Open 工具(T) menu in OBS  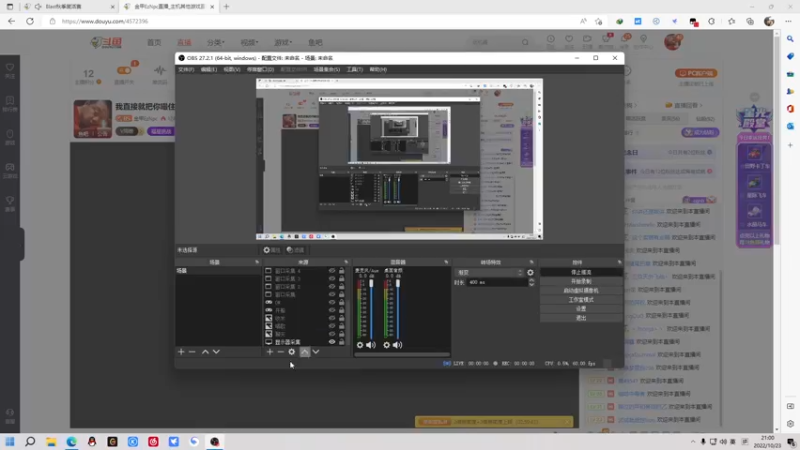[355, 69]
